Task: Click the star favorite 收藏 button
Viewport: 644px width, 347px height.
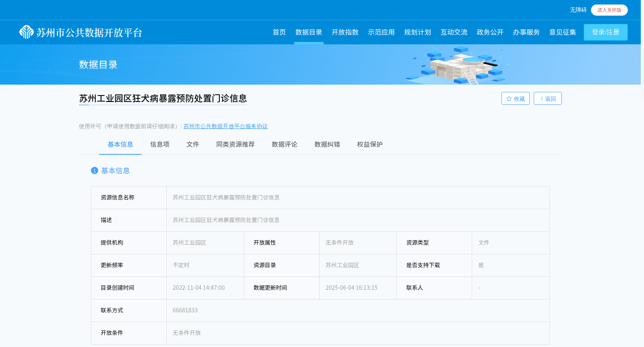Action: coord(516,98)
